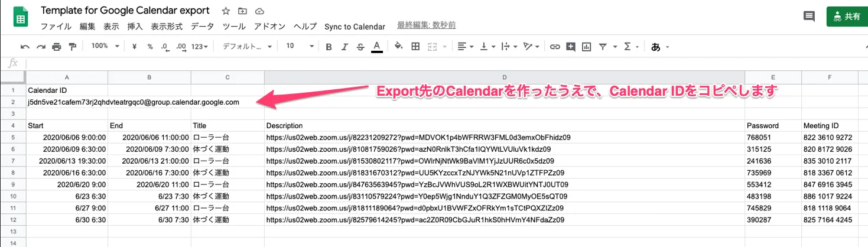Viewport: 868px width, 247px height.
Task: Open the 100% zoom dropdown
Action: click(106, 46)
